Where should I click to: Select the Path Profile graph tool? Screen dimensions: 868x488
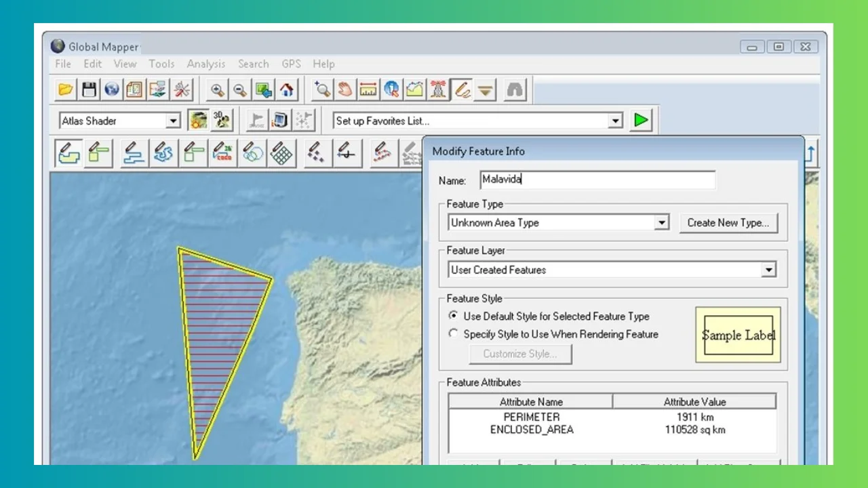414,89
